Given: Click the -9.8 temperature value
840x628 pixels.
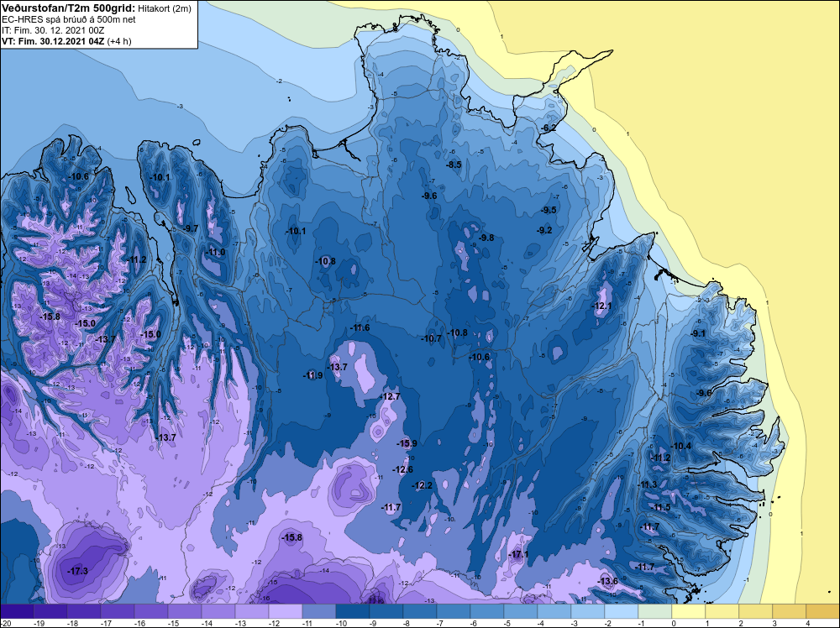Looking at the screenshot, I should pos(486,238).
